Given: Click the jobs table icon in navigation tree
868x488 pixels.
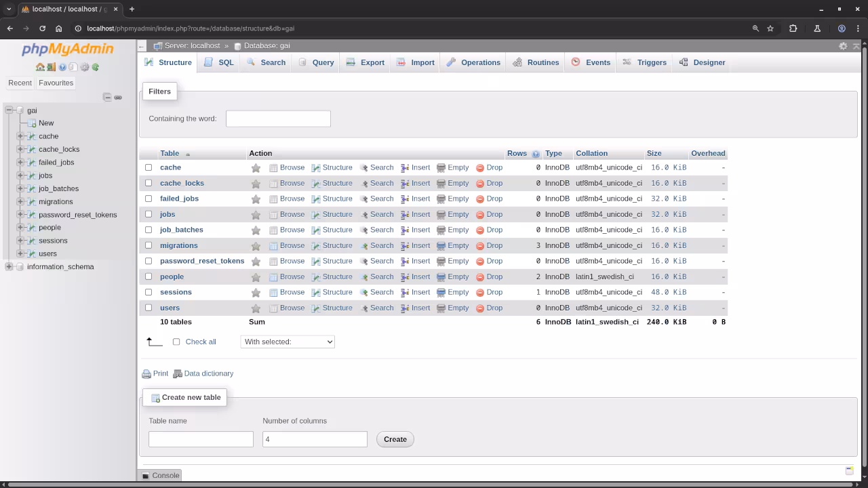Looking at the screenshot, I should 31,176.
